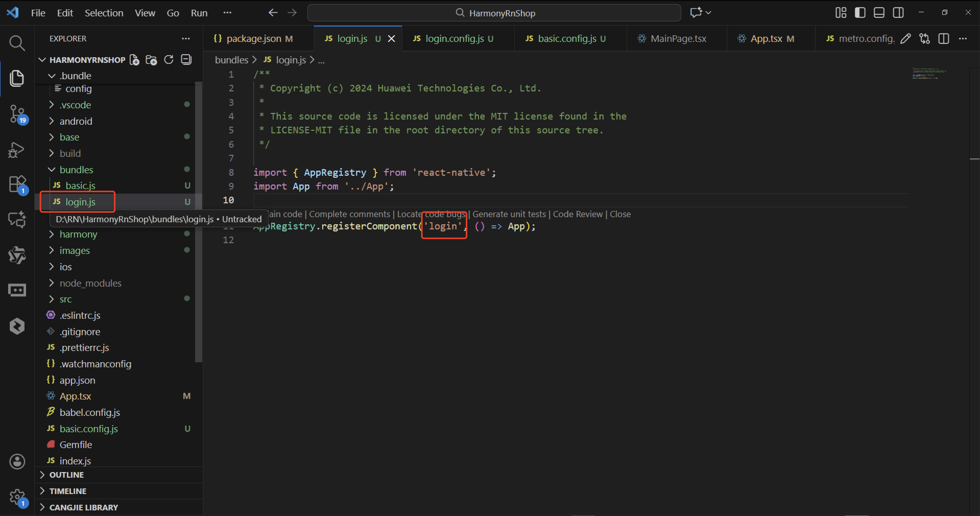Open App.tsx in the file tree
The width and height of the screenshot is (980, 516).
[75, 396]
